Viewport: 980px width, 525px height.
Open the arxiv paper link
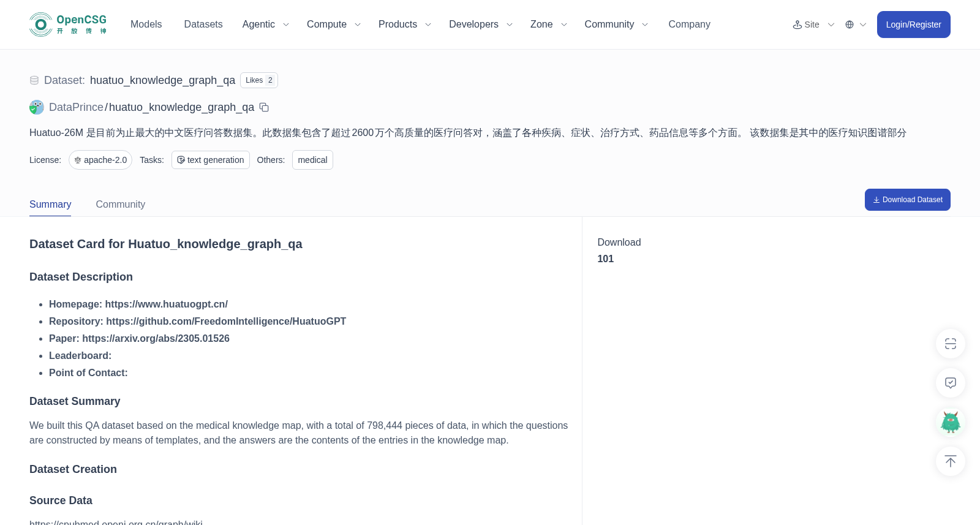[156, 338]
